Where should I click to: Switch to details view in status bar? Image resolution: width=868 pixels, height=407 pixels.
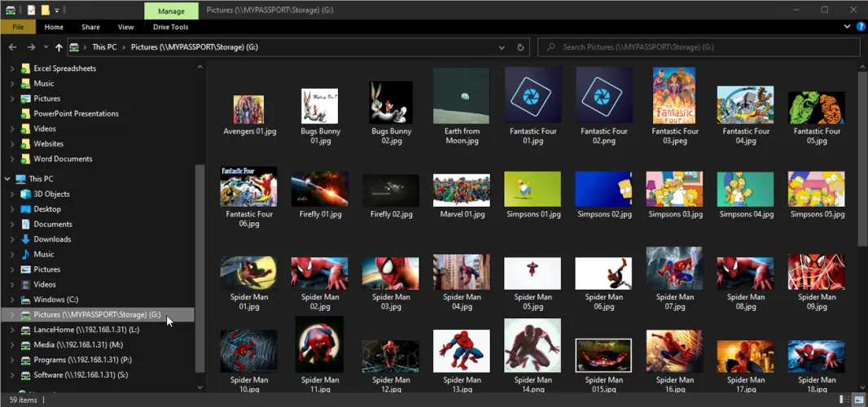844,400
